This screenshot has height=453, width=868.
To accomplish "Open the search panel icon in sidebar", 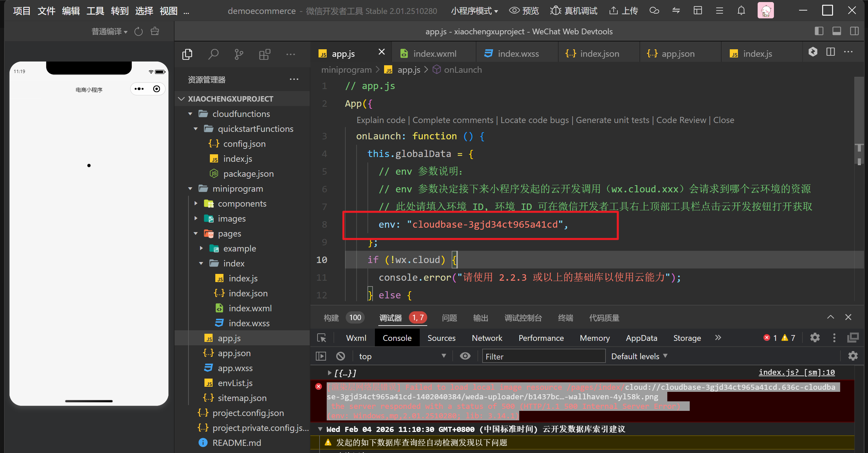I will coord(213,54).
